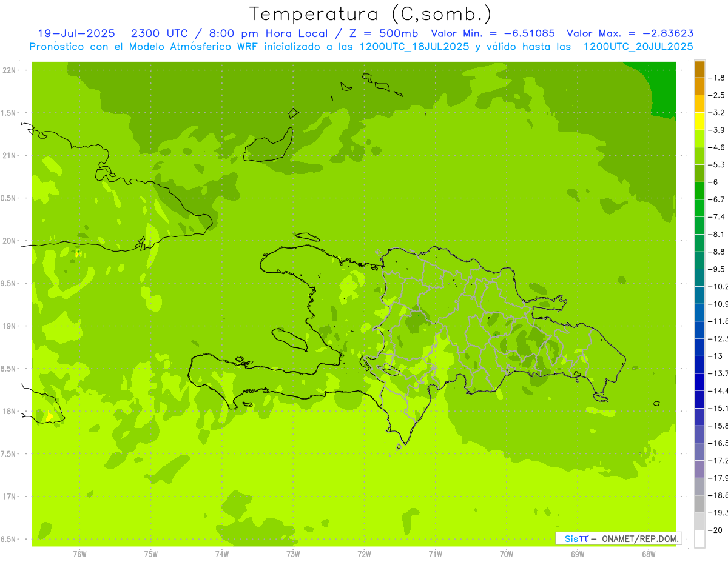Image resolution: width=728 pixels, height=562 pixels.
Task: Click the "Temperatura (C,somb.)" title
Action: 370,14
